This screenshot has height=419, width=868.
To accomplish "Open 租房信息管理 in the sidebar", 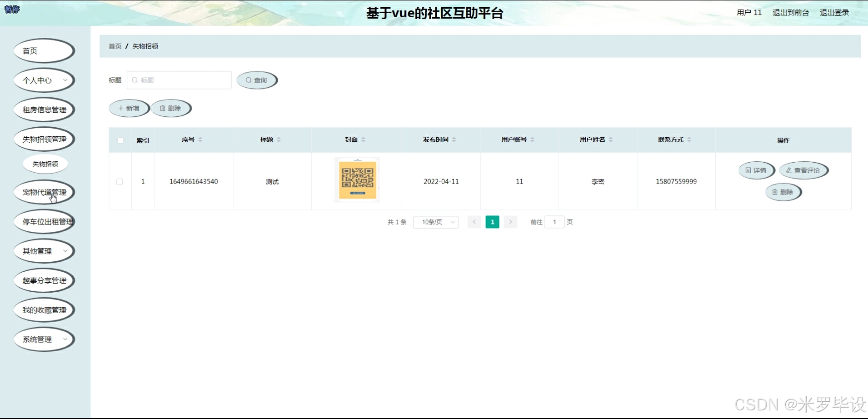I will (x=44, y=110).
